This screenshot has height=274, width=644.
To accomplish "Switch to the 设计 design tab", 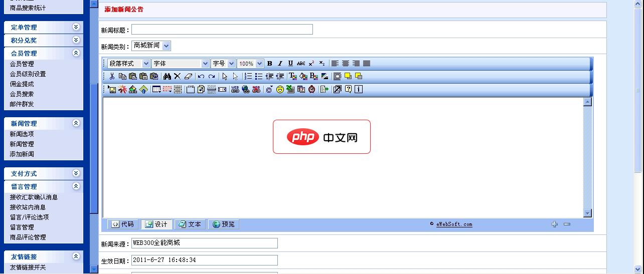I will point(156,224).
